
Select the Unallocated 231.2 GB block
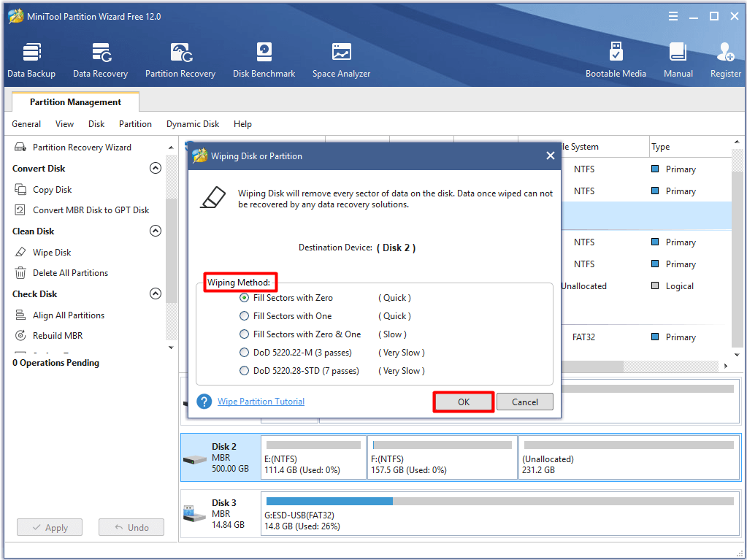click(629, 457)
